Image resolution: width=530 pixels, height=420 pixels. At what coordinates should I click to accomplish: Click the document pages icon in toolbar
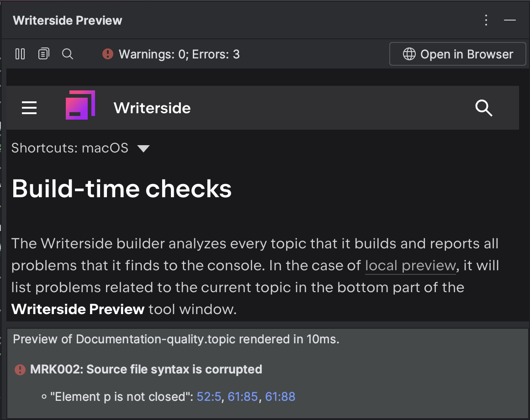43,54
